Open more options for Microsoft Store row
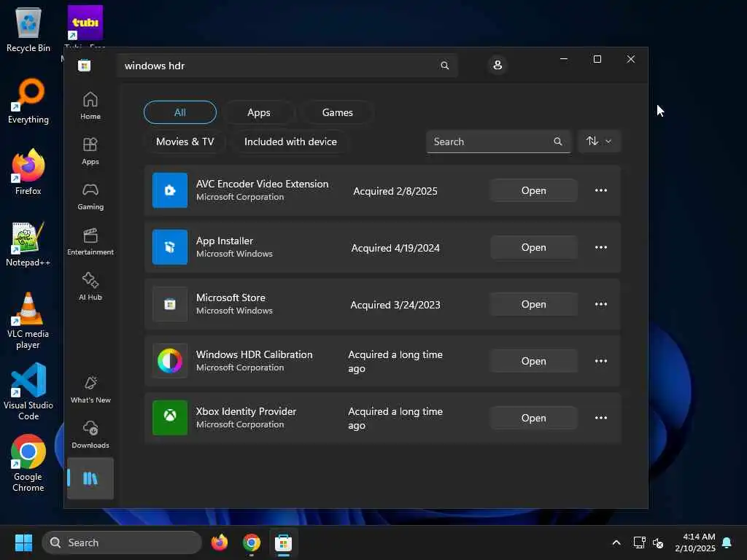The width and height of the screenshot is (747, 560). (x=601, y=304)
